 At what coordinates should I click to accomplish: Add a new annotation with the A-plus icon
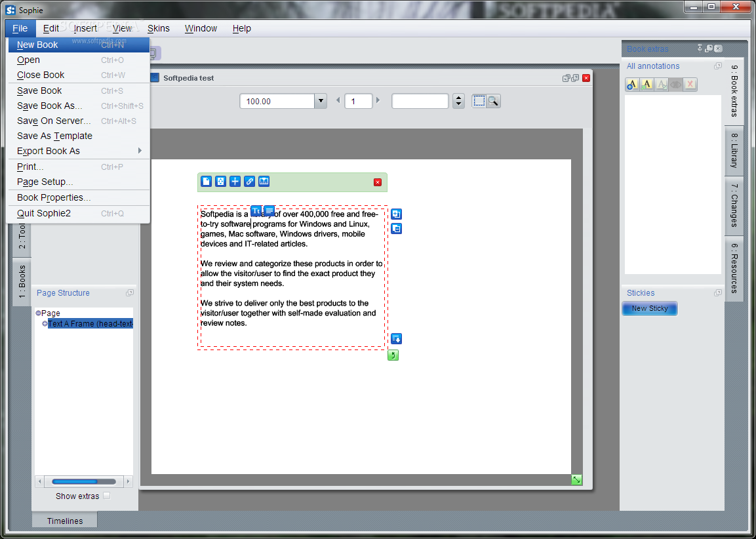pos(632,85)
